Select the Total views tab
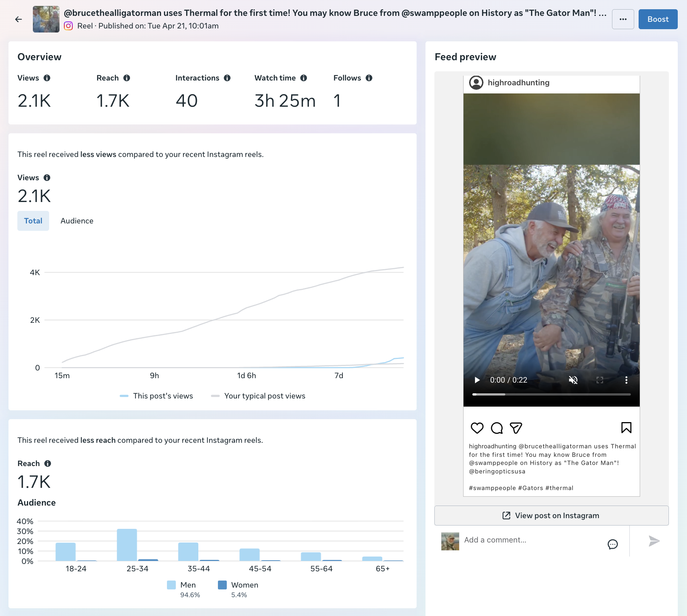Screen dimensions: 687x616 33,221
